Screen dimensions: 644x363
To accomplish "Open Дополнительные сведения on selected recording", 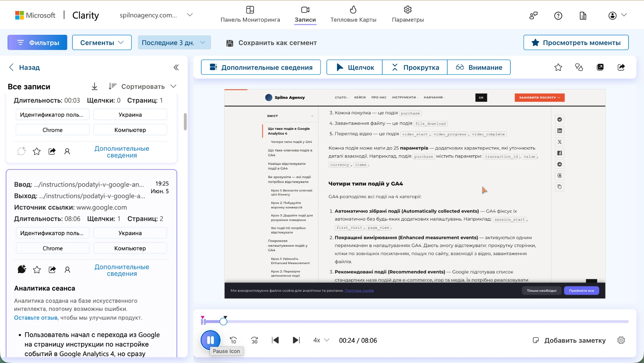I will 122,270.
